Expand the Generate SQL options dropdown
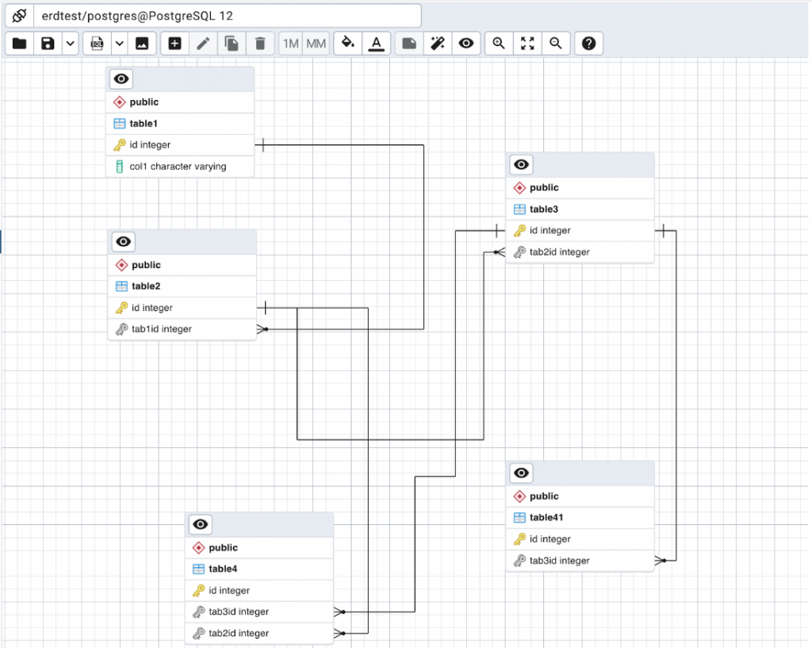Screen dimensions: 812x648 (120, 44)
